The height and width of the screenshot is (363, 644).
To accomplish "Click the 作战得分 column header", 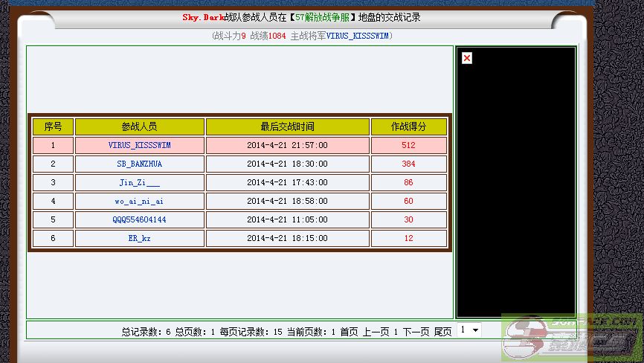I will tap(409, 127).
